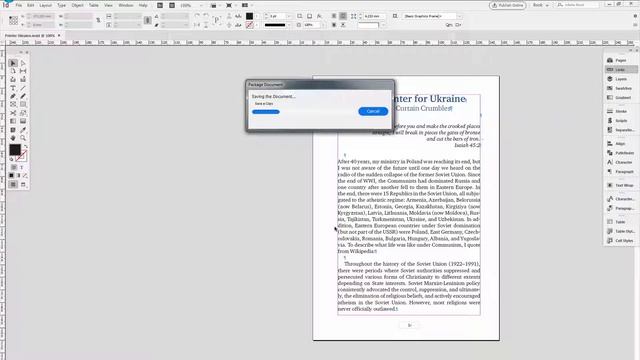
Task: Close the document tab
Action: click(x=59, y=36)
